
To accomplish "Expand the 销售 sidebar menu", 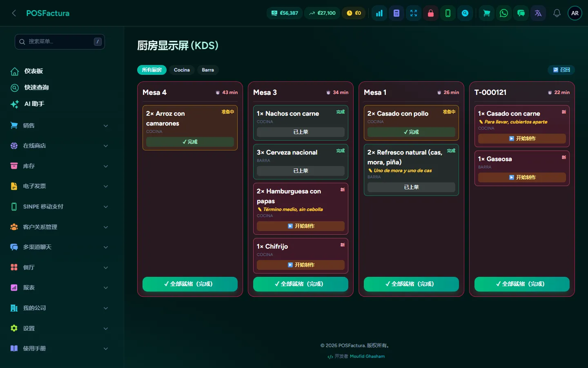I will [60, 126].
